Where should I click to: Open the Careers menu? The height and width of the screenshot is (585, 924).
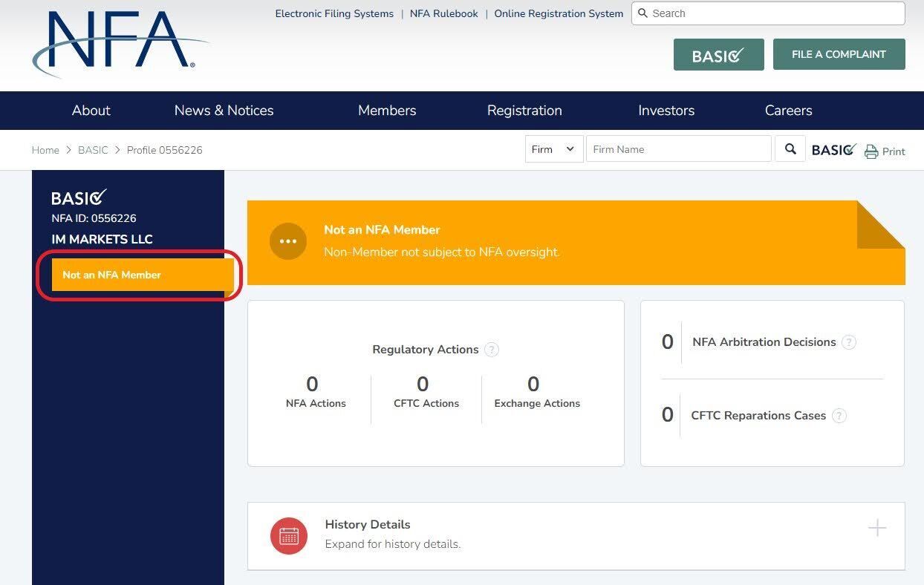pyautogui.click(x=789, y=111)
